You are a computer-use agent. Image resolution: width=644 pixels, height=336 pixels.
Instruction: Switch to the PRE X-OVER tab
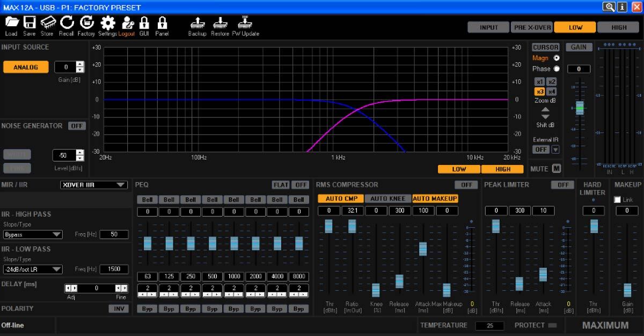coord(531,27)
